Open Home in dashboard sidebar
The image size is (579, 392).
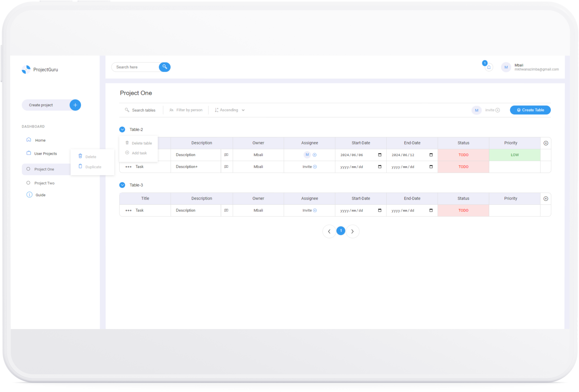(x=40, y=140)
